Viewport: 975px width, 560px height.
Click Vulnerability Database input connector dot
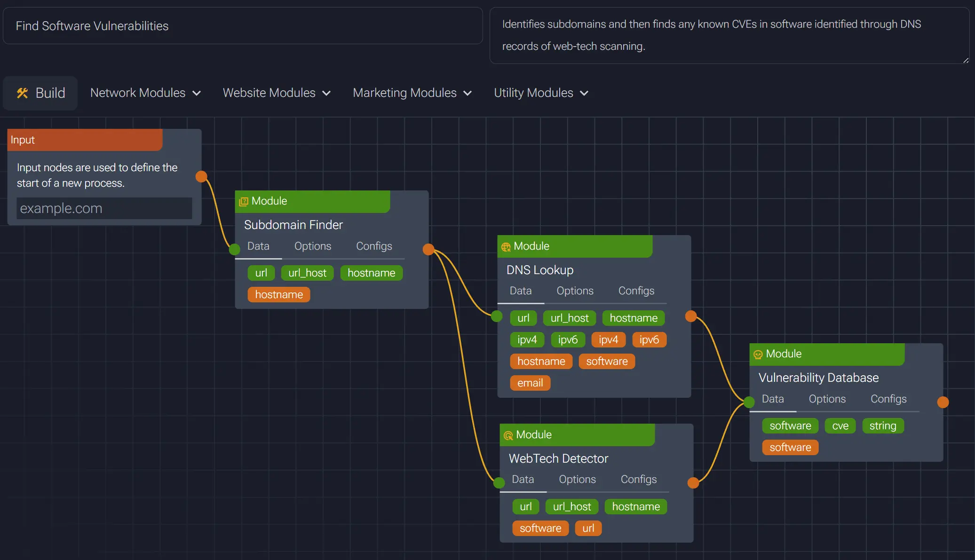pyautogui.click(x=749, y=402)
